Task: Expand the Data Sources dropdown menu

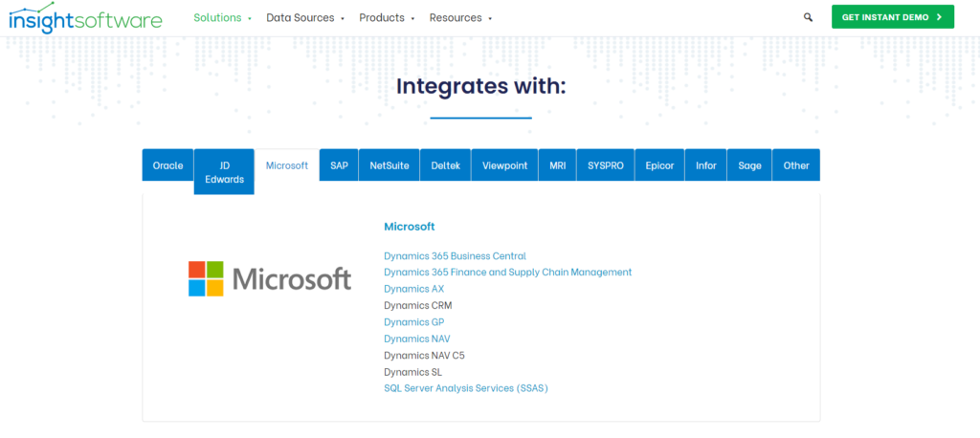Action: click(305, 18)
